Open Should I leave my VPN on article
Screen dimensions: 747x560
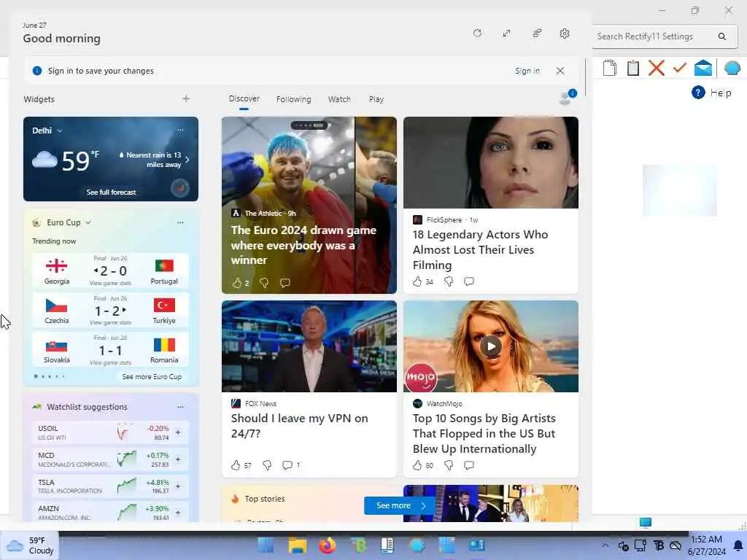click(299, 426)
